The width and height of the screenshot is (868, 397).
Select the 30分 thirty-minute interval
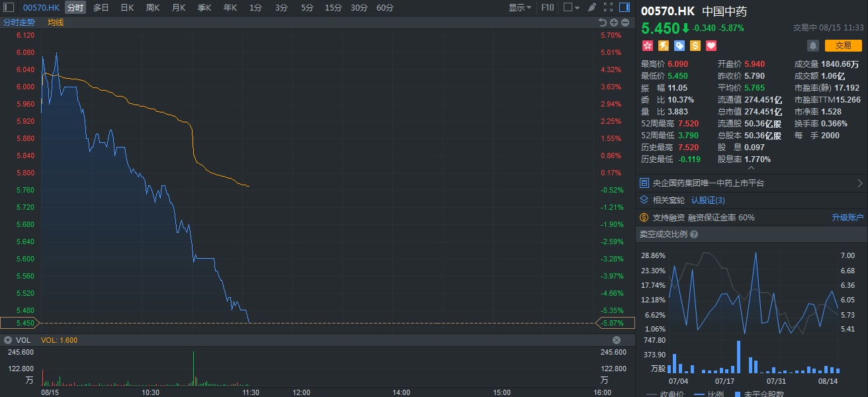[x=359, y=8]
